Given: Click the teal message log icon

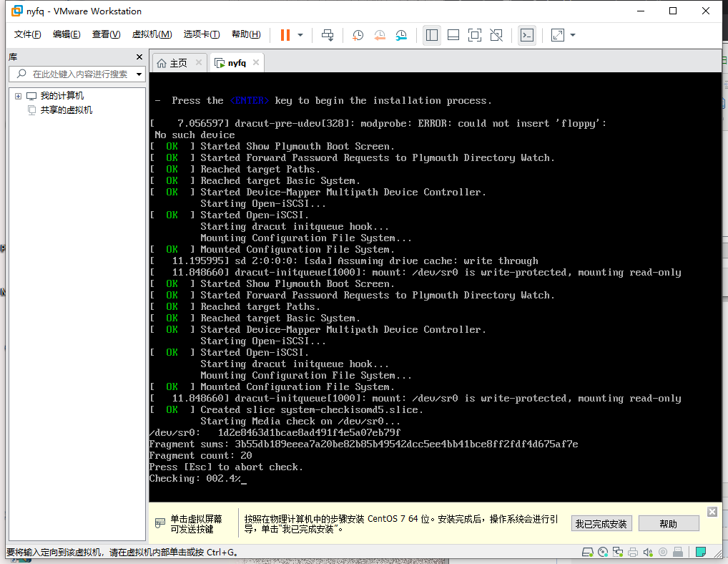Looking at the screenshot, I should [701, 552].
